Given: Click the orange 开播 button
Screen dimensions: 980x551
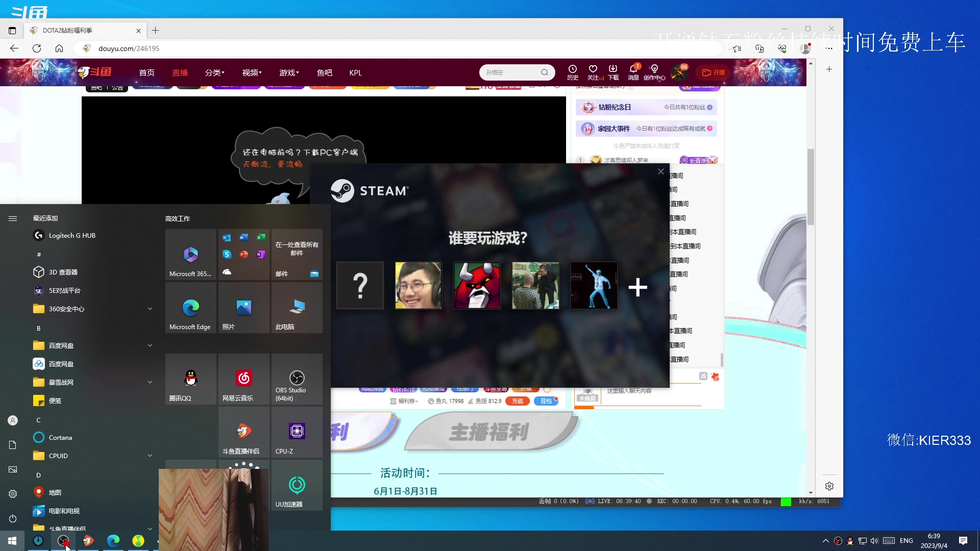Looking at the screenshot, I should point(713,72).
